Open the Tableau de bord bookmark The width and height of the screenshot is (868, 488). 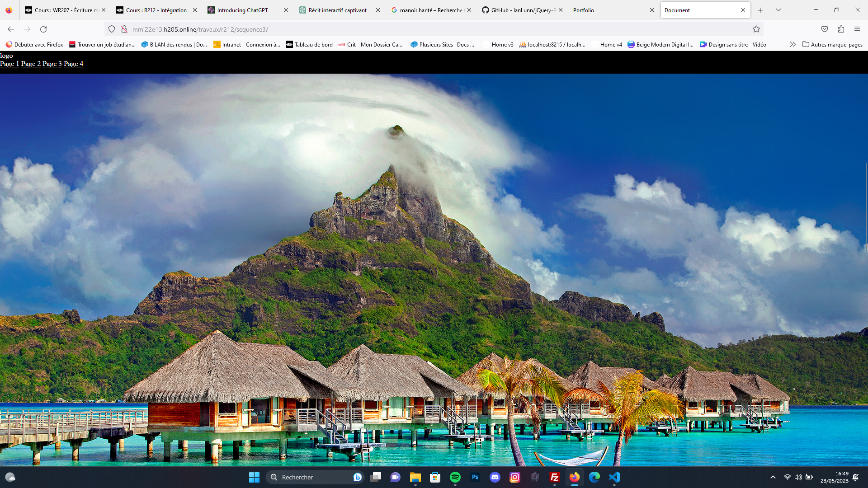coord(309,44)
